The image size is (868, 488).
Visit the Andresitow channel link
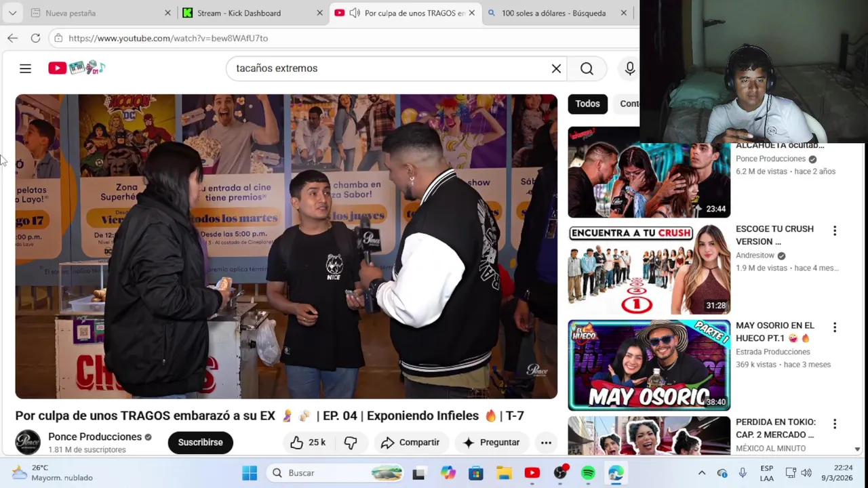pyautogui.click(x=755, y=256)
